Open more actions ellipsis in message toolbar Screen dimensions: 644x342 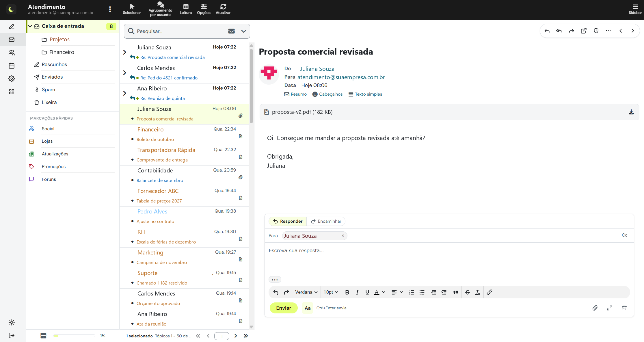(608, 31)
